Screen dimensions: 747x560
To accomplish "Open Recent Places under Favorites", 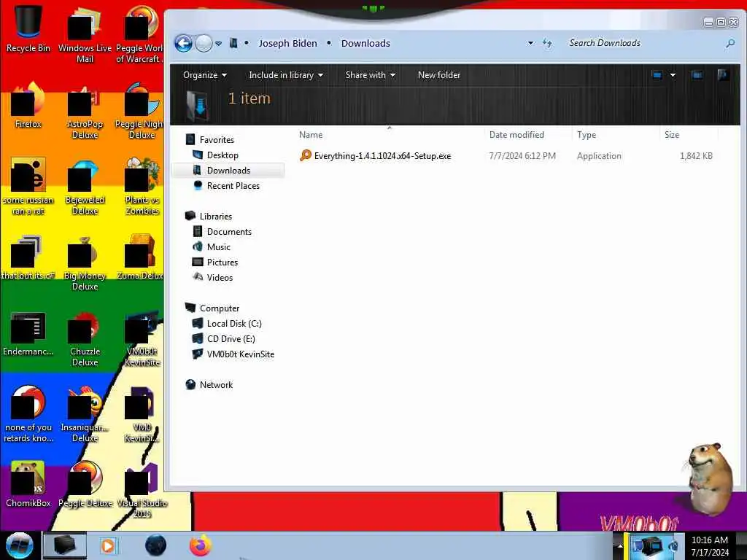I will coord(233,186).
